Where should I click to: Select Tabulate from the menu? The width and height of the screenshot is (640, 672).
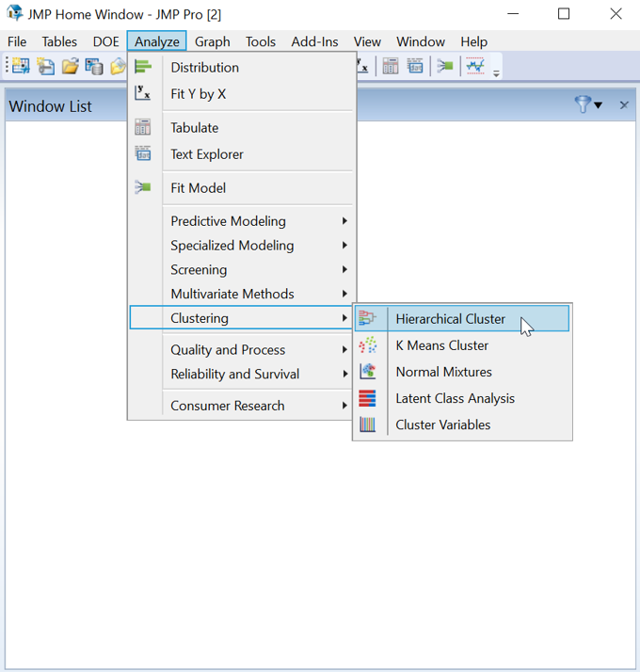pyautogui.click(x=243, y=128)
